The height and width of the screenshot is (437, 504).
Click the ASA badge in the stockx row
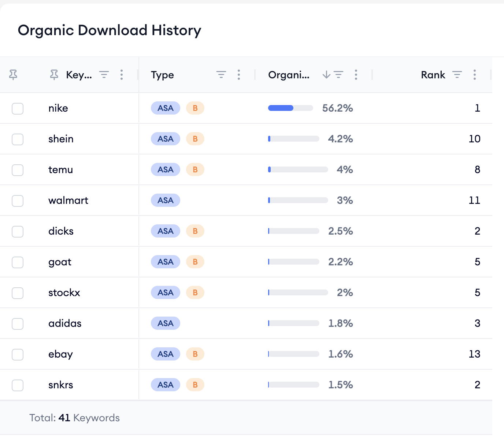coord(166,292)
